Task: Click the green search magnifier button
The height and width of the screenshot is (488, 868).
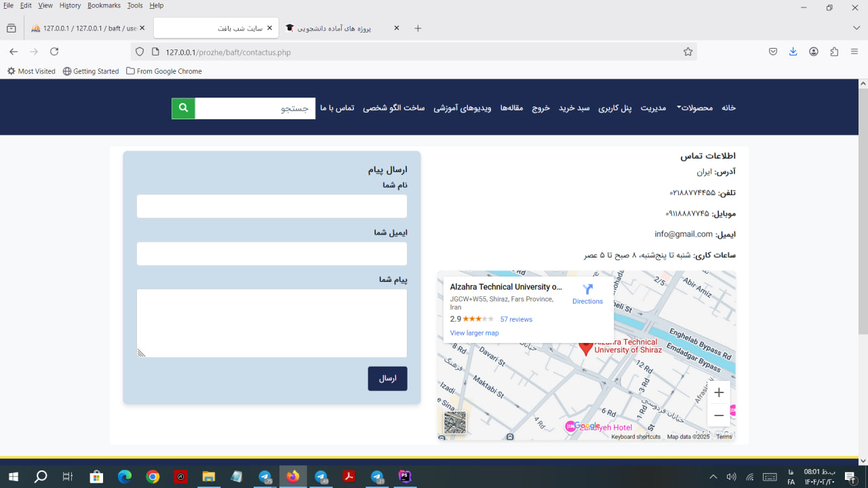Action: click(183, 108)
